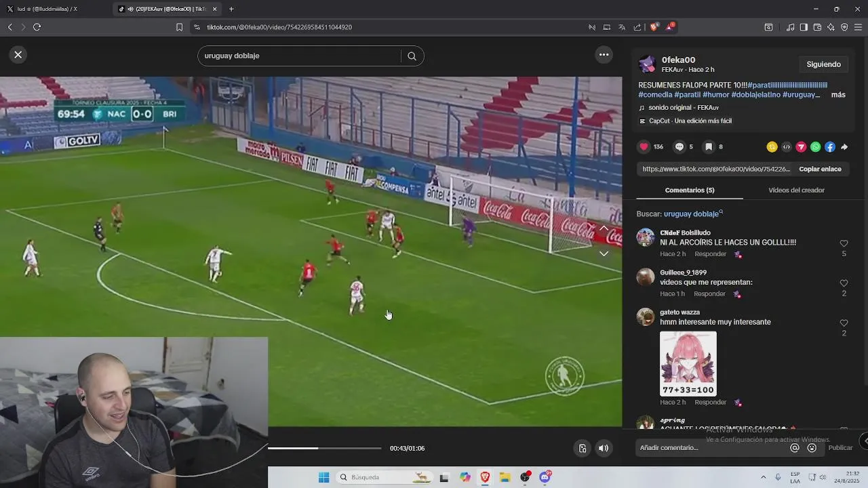Click the 'Publicar' button
The width and height of the screenshot is (868, 488).
840,448
